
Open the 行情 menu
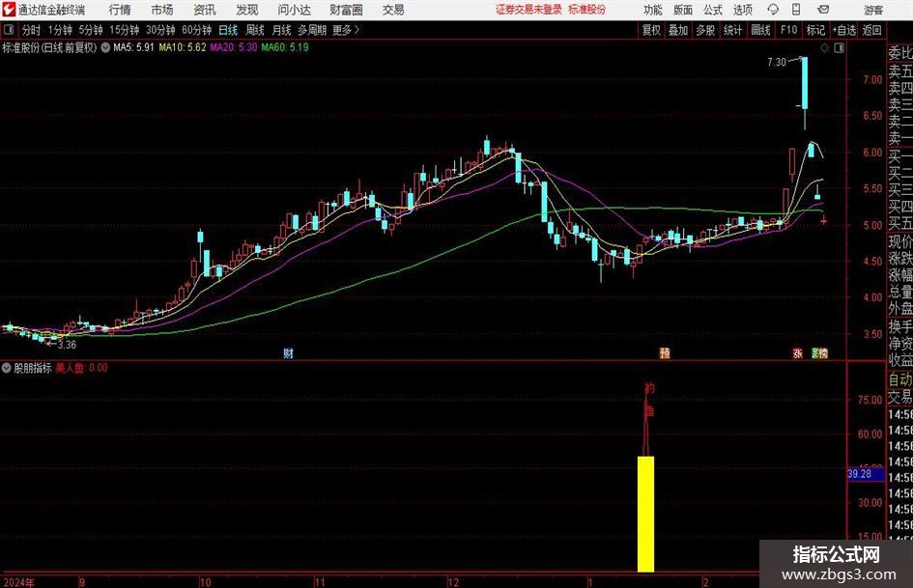pyautogui.click(x=120, y=10)
